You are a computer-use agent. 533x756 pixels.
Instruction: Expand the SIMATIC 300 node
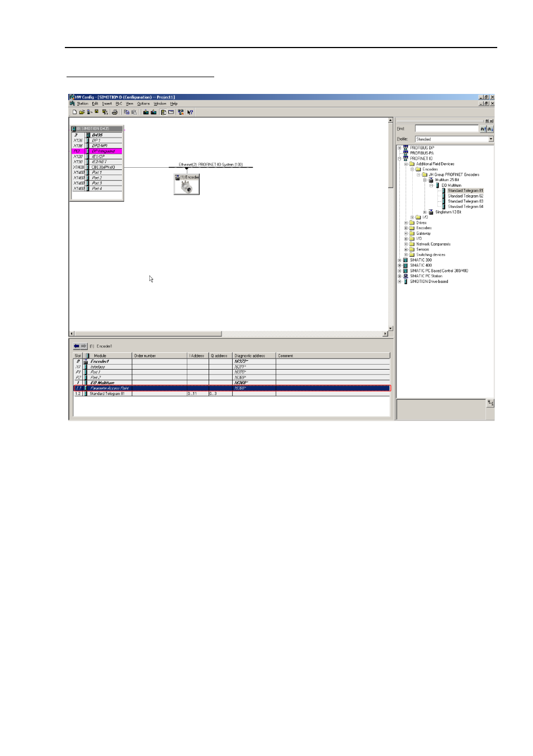click(399, 260)
